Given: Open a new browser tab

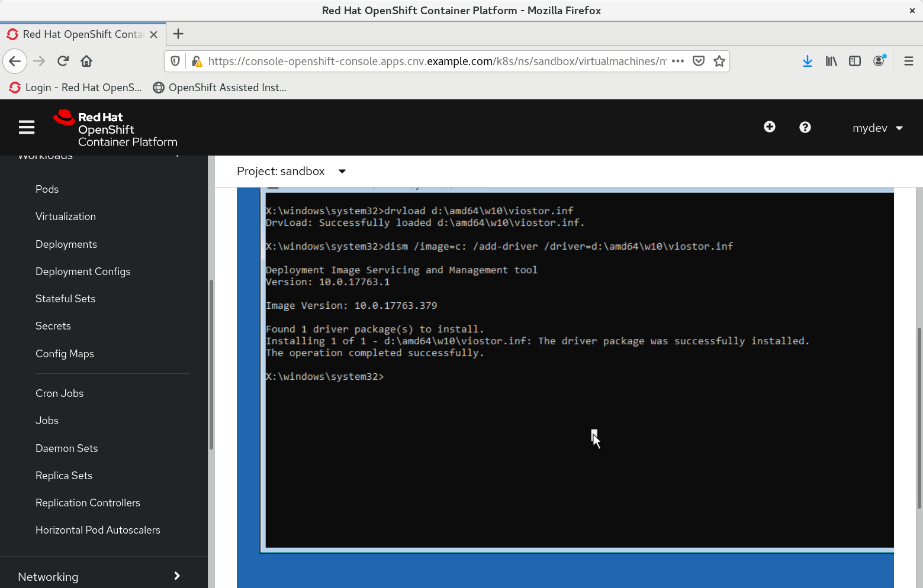Looking at the screenshot, I should pyautogui.click(x=178, y=34).
